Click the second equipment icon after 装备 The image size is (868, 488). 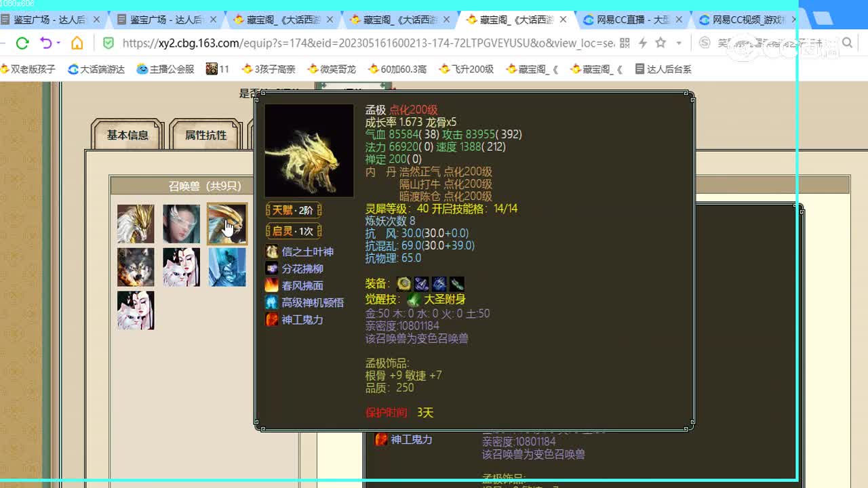(x=422, y=283)
